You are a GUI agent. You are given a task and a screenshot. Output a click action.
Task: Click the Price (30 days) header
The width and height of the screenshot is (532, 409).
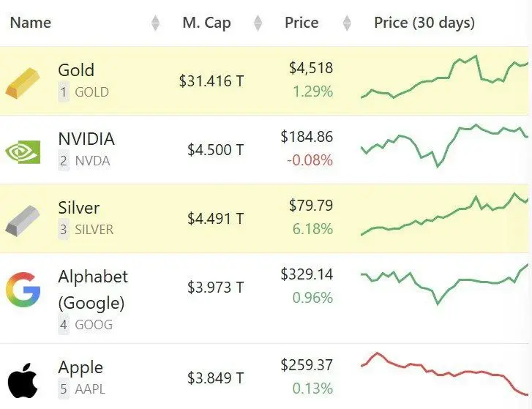424,23
